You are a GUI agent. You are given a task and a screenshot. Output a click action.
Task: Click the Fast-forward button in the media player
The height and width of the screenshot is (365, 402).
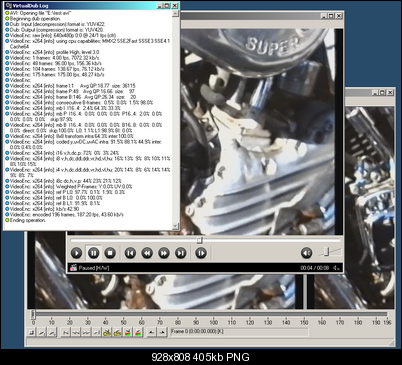(164, 253)
